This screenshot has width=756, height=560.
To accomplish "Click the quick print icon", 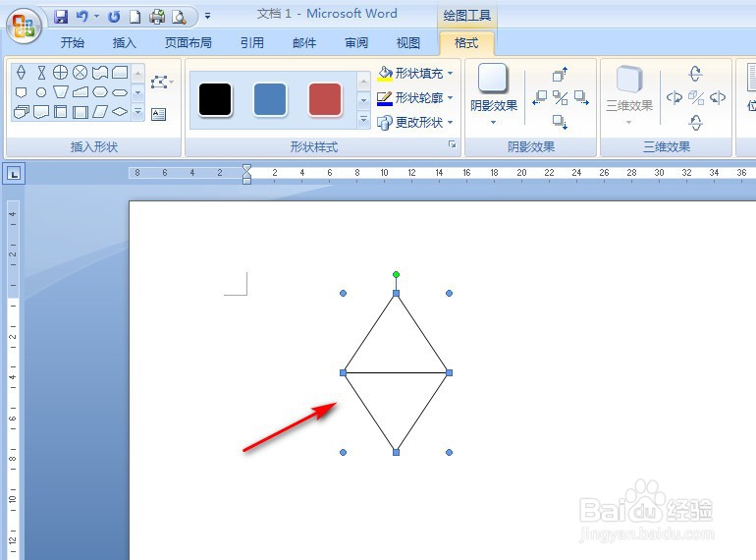I will 157,17.
